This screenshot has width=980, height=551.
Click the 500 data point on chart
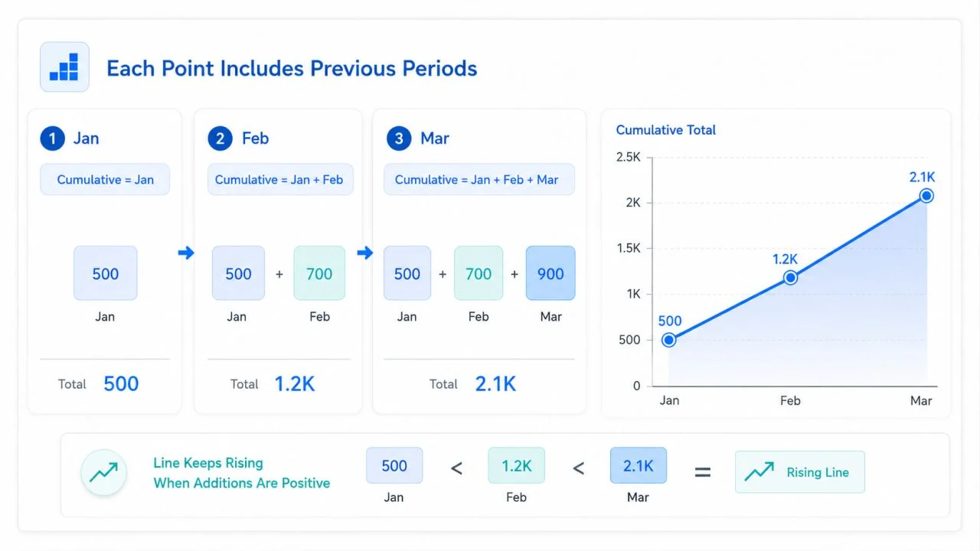tap(669, 340)
